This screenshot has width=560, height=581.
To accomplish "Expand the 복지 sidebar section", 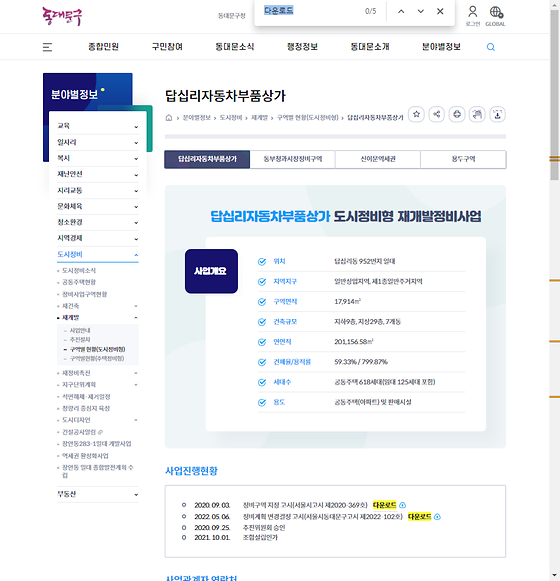I will (x=97, y=158).
